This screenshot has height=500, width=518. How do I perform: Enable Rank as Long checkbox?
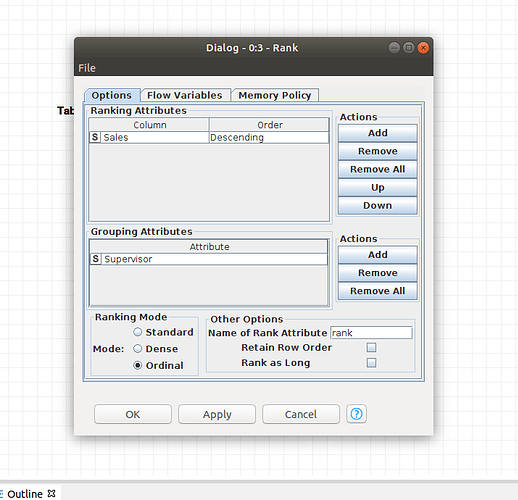click(371, 362)
